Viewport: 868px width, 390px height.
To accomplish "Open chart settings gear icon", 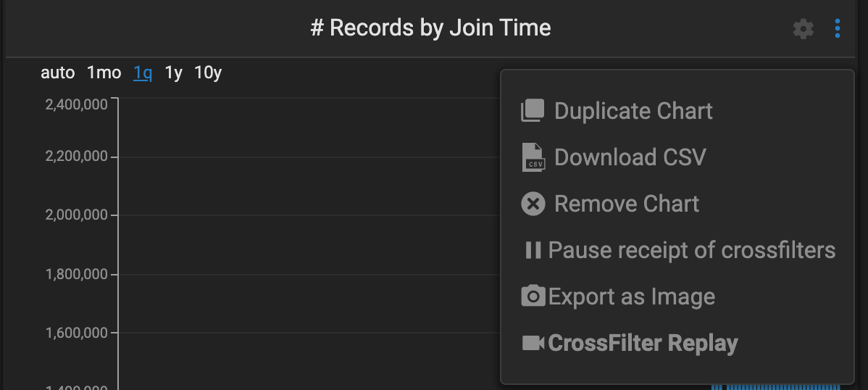I will 803,30.
